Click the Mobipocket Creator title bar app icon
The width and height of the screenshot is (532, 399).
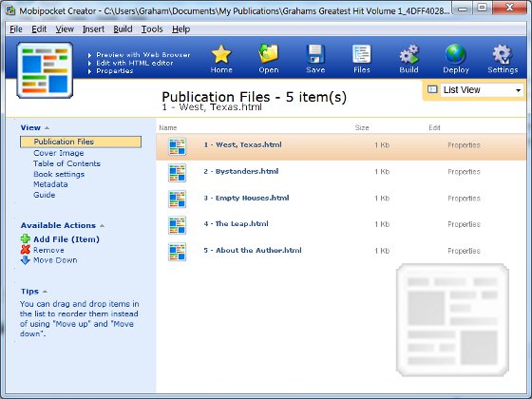[10, 10]
